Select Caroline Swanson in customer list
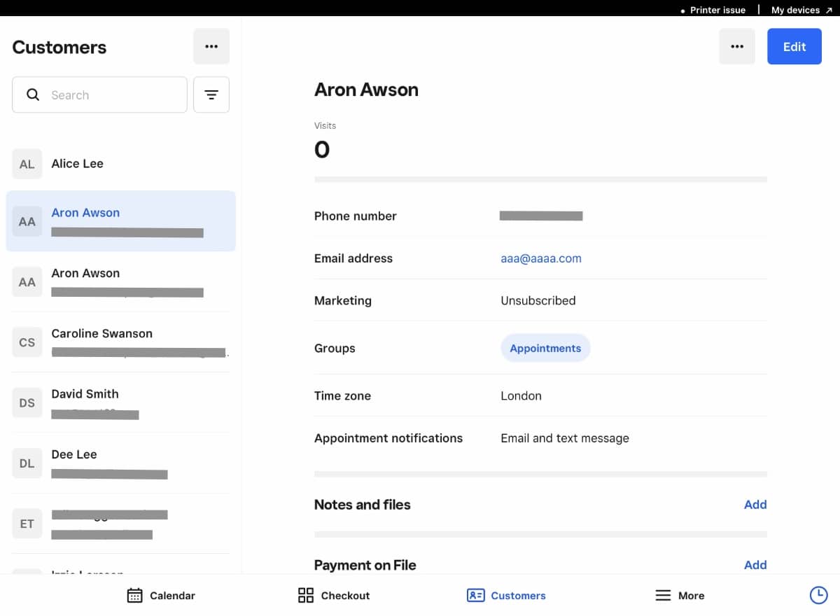Viewport: 840px width, 616px height. coord(120,342)
